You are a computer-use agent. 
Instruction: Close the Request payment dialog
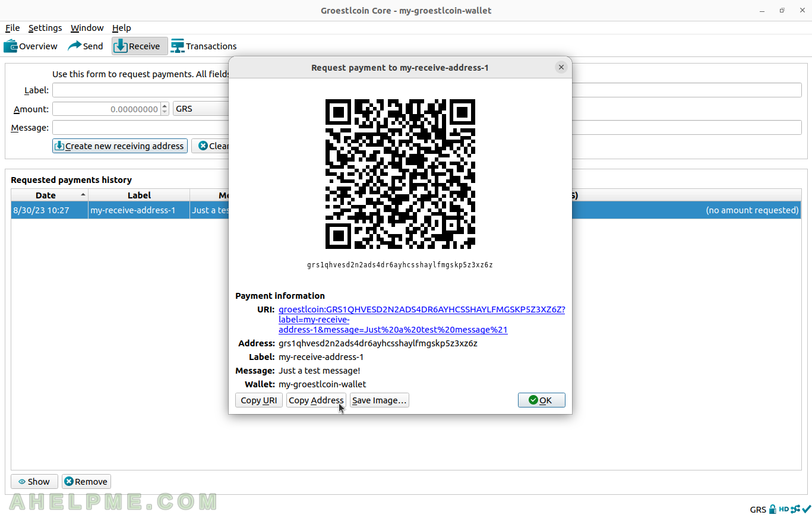(x=561, y=67)
